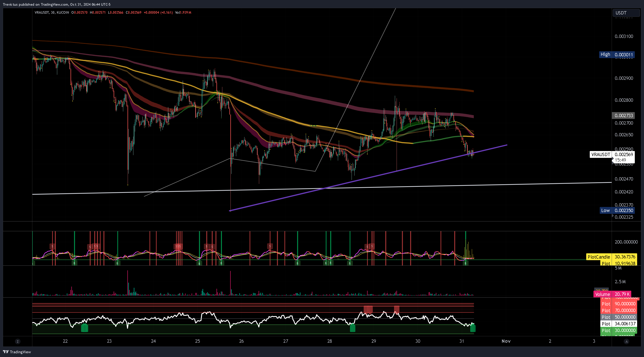Viewport: 644px width, 357px height.
Task: Click the grey Plot 50.000000 label
Action: click(x=619, y=317)
